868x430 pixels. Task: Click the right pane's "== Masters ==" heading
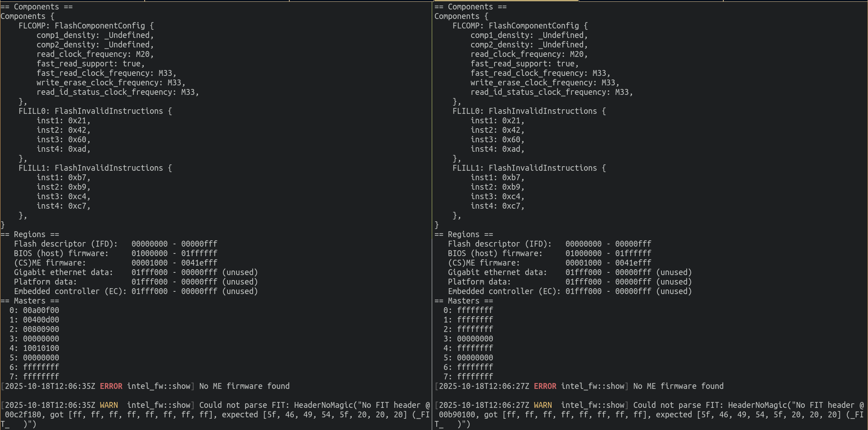point(463,301)
